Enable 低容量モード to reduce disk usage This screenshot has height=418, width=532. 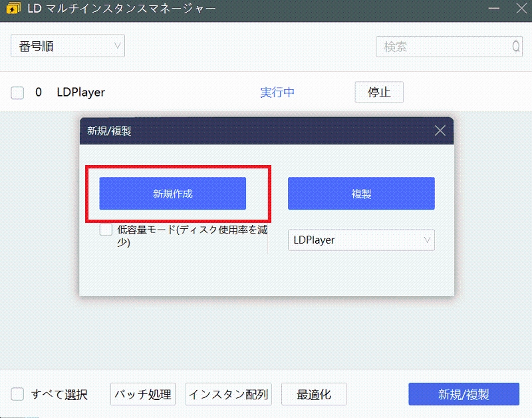104,229
